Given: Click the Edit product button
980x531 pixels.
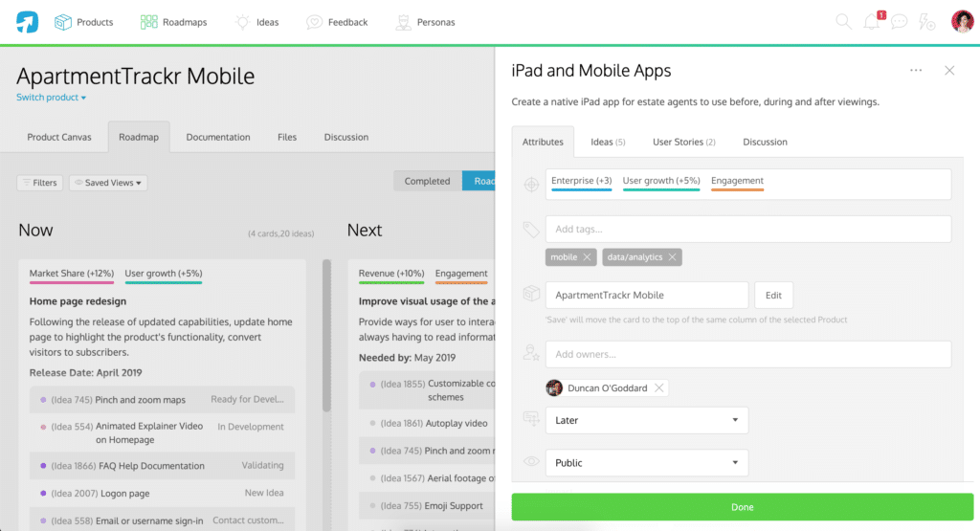Looking at the screenshot, I should point(773,296).
